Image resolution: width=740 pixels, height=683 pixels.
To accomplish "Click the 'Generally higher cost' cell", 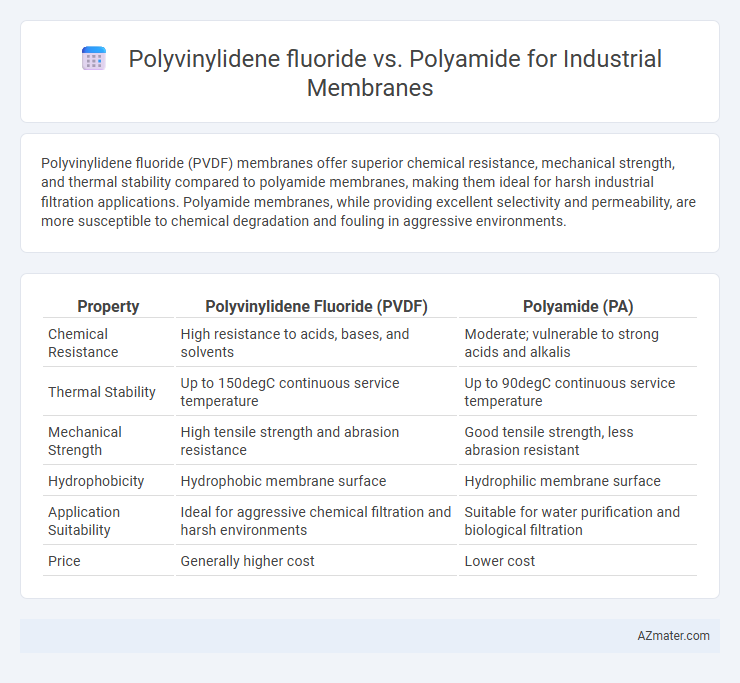I will [316, 561].
